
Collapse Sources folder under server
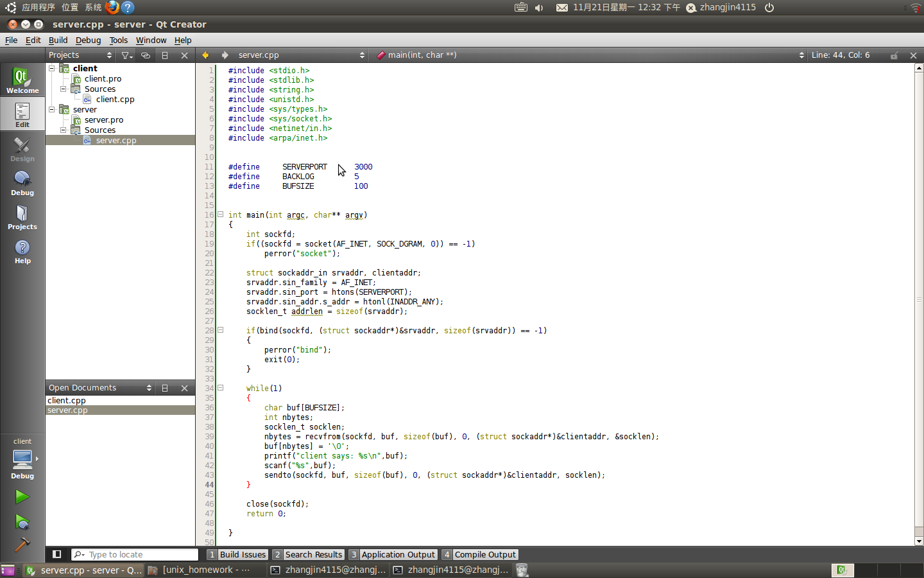click(64, 130)
